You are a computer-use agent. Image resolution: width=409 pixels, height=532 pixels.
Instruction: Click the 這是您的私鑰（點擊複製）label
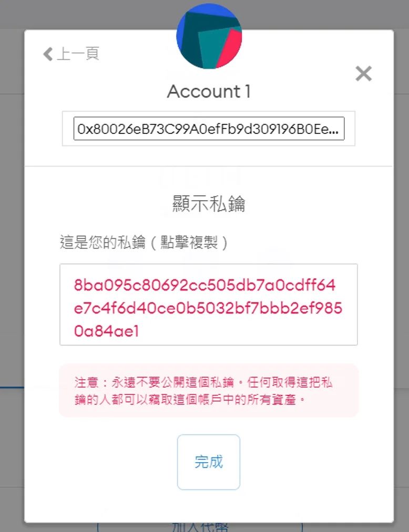point(144,243)
